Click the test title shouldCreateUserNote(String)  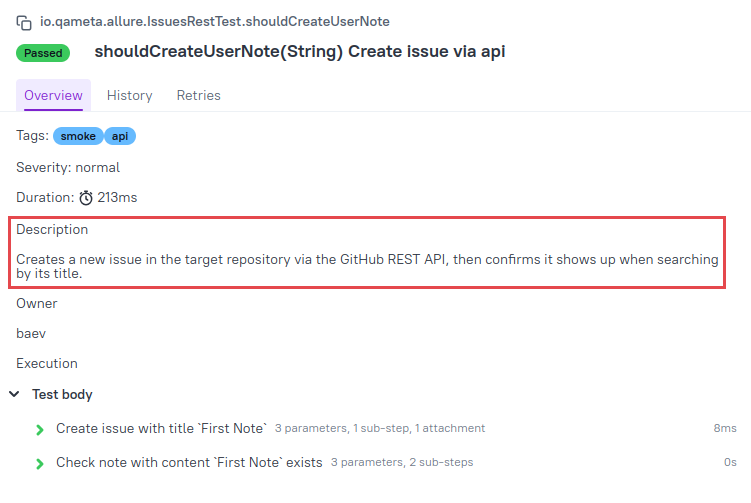[x=218, y=51]
